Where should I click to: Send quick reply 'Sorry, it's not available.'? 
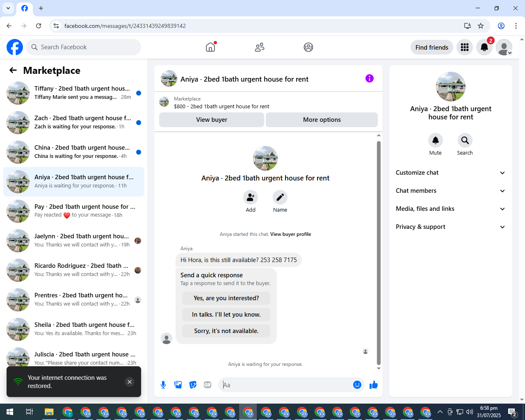pyautogui.click(x=226, y=331)
